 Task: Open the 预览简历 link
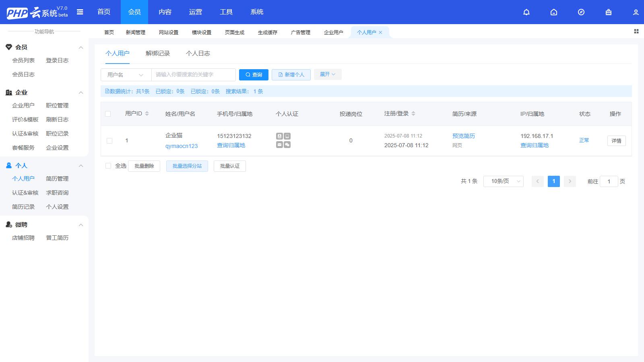pyautogui.click(x=464, y=136)
